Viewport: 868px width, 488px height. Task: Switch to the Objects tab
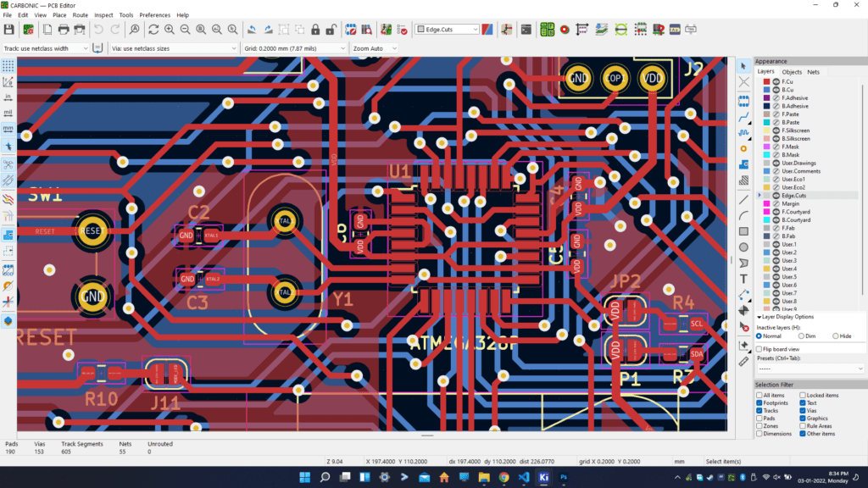coord(792,72)
